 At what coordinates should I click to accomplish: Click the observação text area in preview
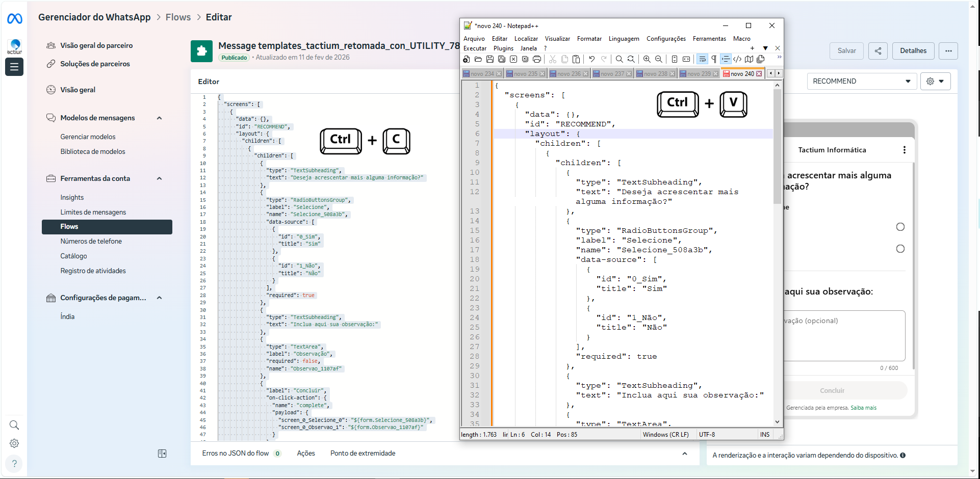tap(844, 336)
